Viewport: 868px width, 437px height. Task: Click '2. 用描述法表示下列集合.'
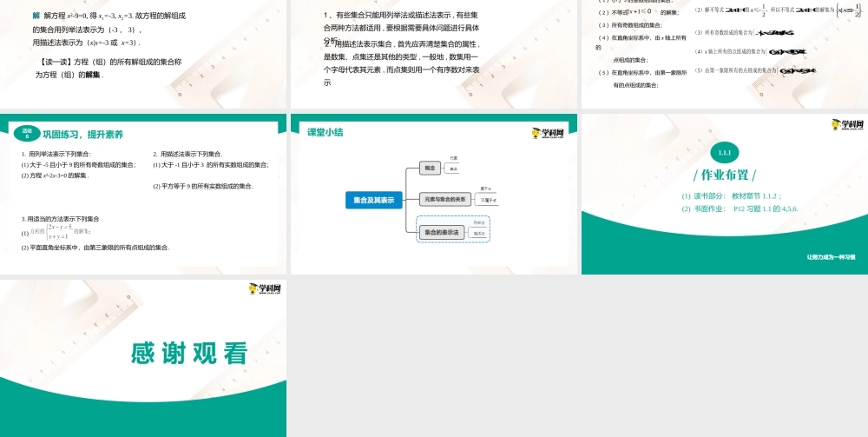(x=187, y=154)
